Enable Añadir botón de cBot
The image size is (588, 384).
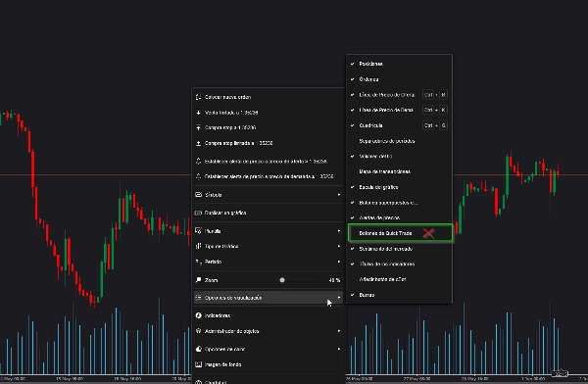(400, 279)
